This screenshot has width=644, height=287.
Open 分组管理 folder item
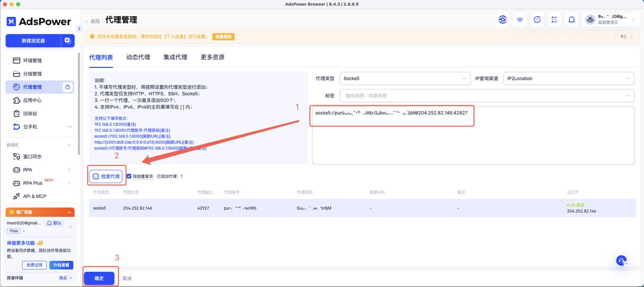[32, 74]
